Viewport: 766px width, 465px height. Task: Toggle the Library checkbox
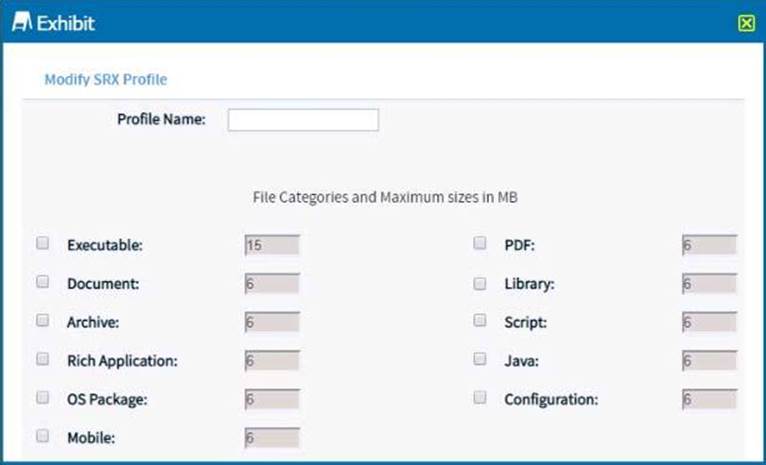(480, 282)
